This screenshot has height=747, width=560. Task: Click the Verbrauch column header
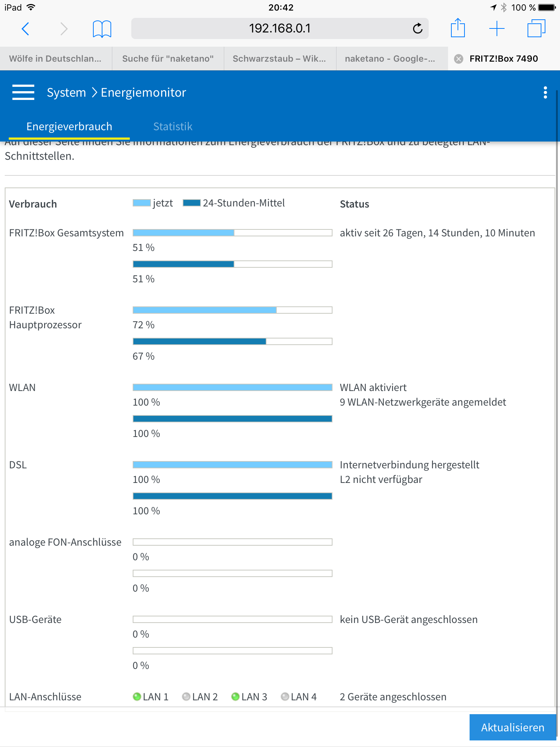(x=33, y=204)
